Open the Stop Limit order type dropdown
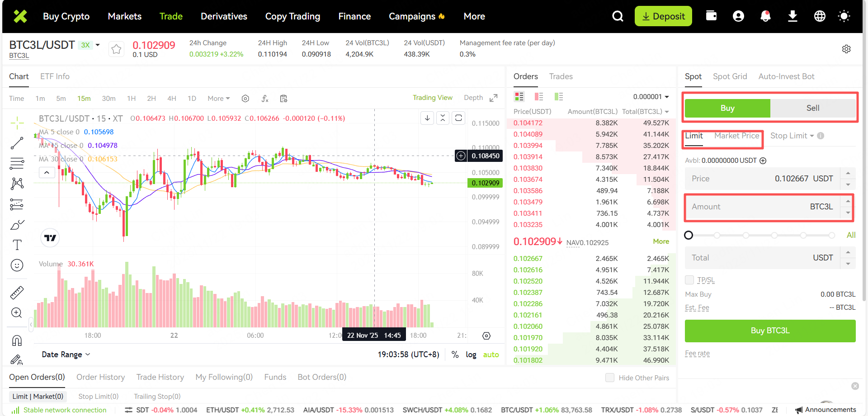868x416 pixels. [792, 136]
